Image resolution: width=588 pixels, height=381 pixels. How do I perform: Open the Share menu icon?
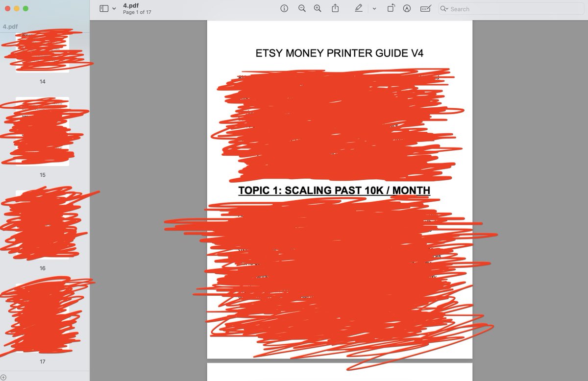tap(335, 8)
